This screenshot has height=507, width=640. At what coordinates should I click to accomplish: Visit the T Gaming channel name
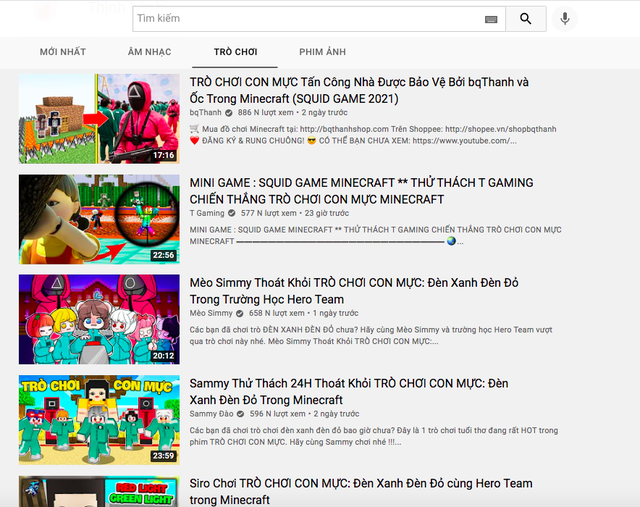coord(207,213)
